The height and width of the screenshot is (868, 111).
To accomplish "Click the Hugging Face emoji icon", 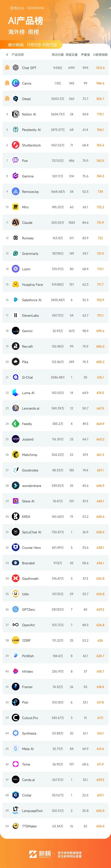I will pos(15,284).
